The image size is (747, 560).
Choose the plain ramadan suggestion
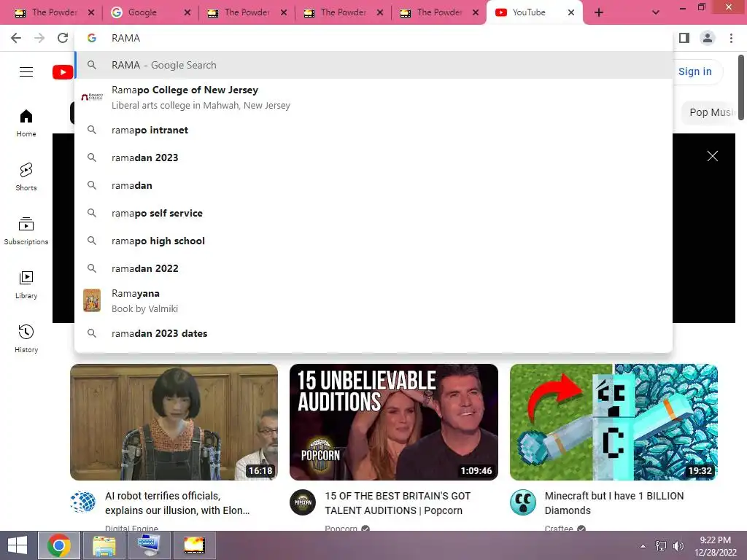coord(374,185)
